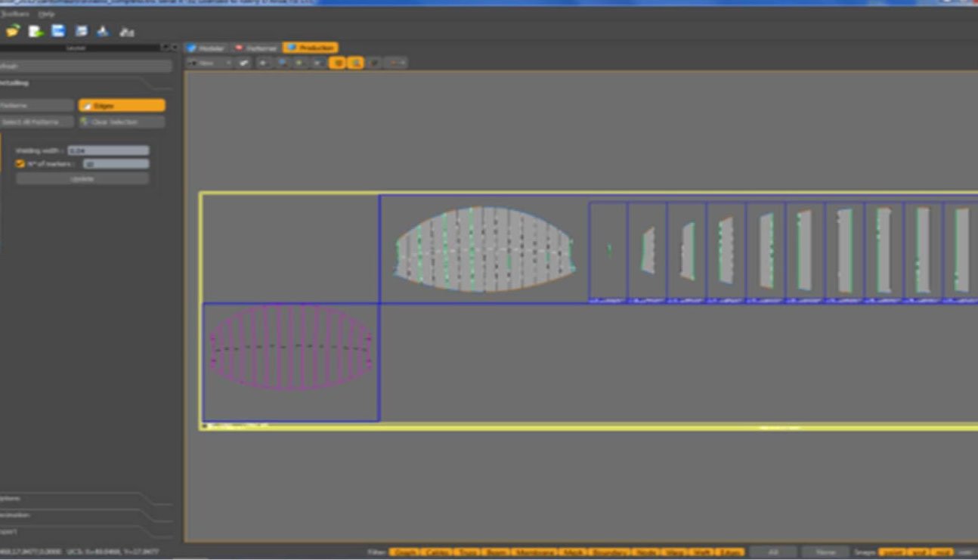
Task: Switch to the Modeler tab
Action: point(206,48)
